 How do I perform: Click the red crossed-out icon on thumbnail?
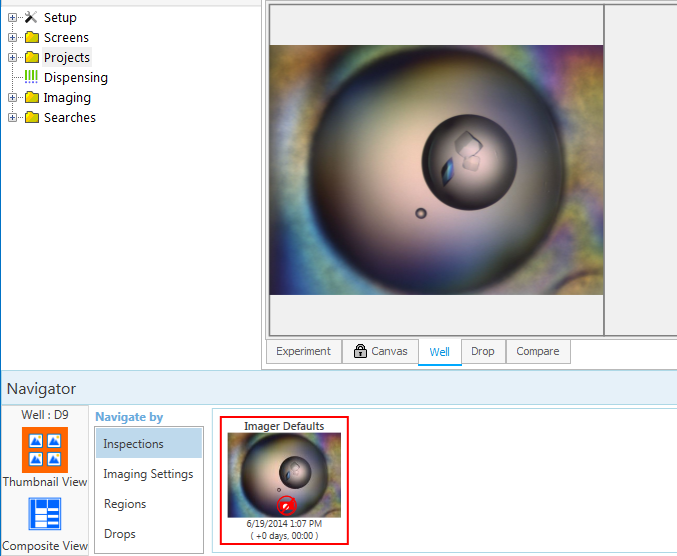point(287,505)
